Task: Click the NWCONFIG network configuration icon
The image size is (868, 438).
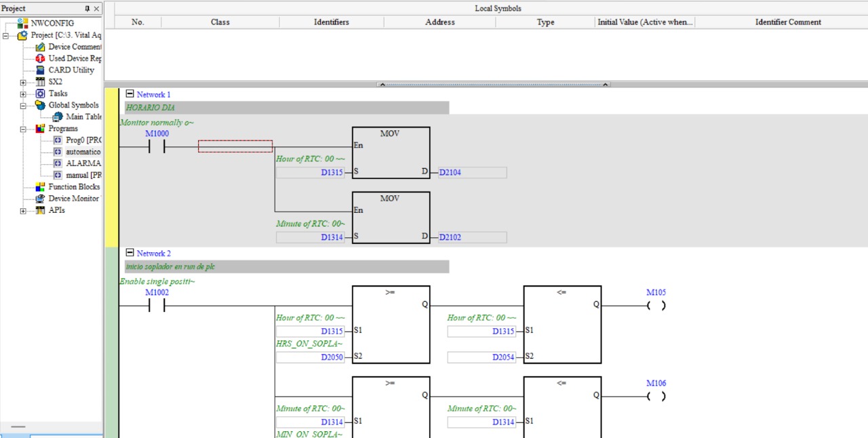Action: 23,23
